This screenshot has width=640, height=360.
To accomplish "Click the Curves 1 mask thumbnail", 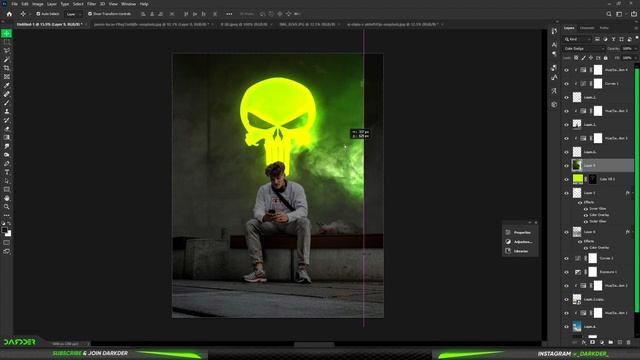I will coord(598,84).
